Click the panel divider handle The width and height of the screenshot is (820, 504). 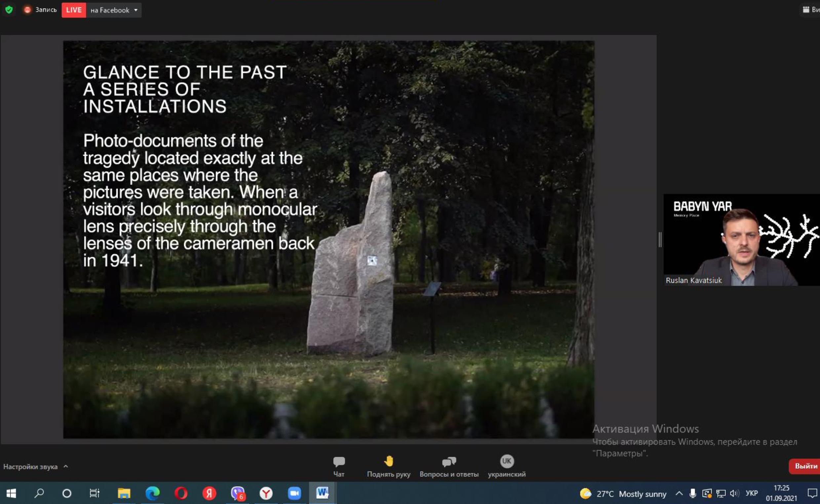(x=660, y=240)
